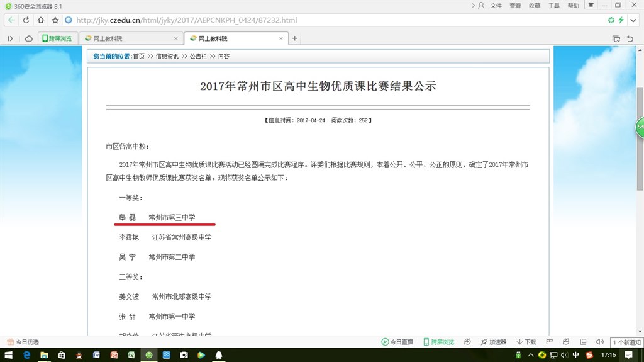The image size is (644, 362).
Task: Show hidden system tray icons
Action: coord(531,354)
